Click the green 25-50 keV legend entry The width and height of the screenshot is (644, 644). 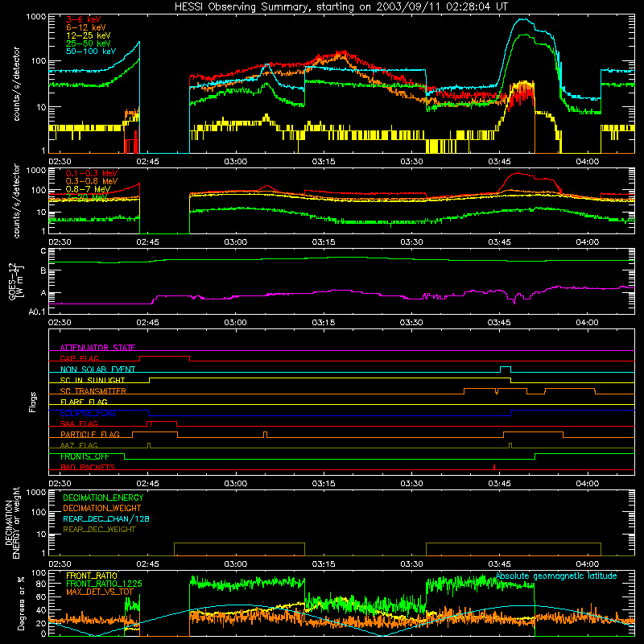pyautogui.click(x=89, y=43)
